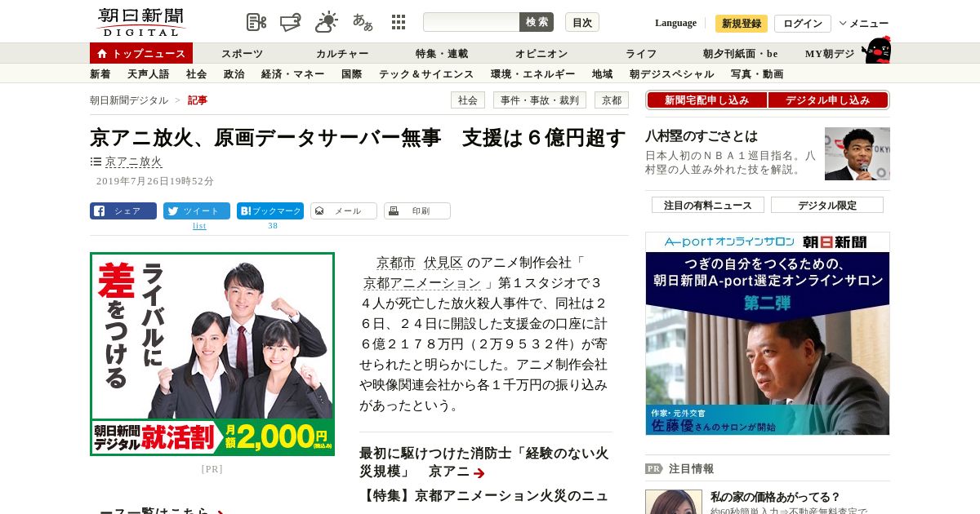
Task: Follow the 伏見区 link in article
Action: pyautogui.click(x=443, y=263)
